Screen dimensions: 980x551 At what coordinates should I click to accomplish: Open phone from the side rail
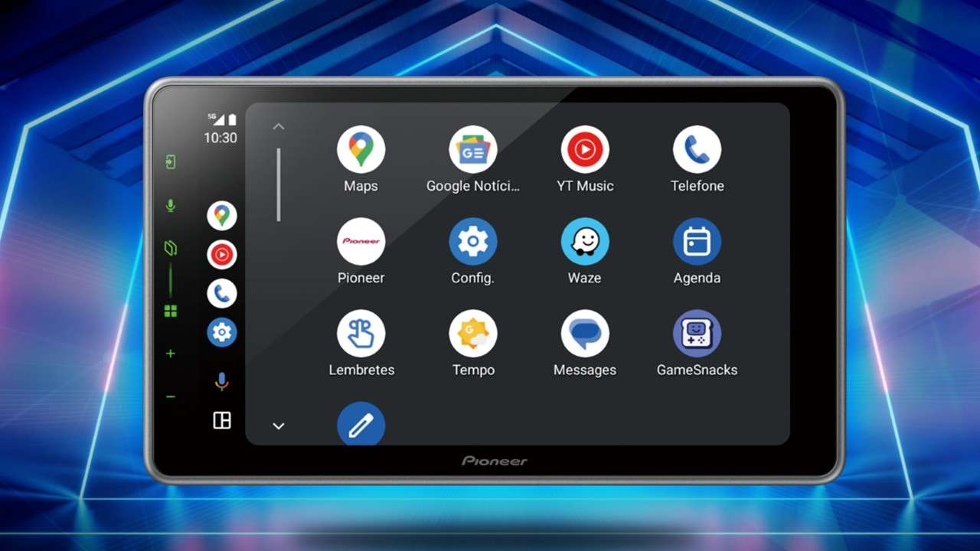222,293
